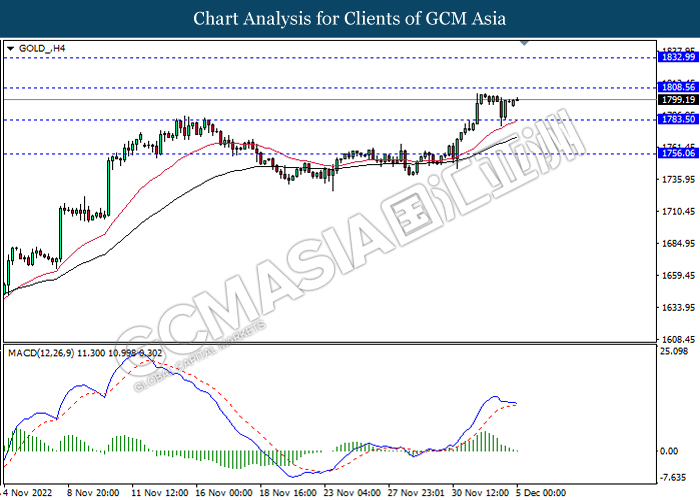The image size is (700, 500).
Task: Click the 1808.56 price level label
Action: [678, 87]
